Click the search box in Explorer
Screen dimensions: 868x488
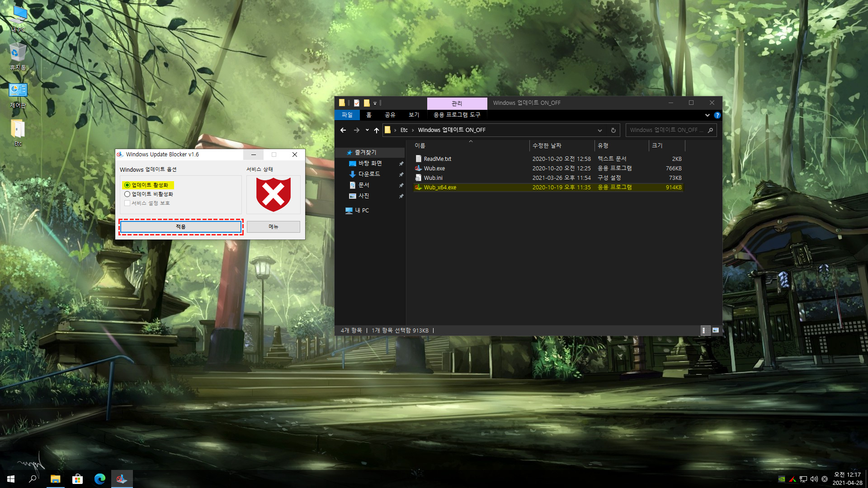point(671,130)
